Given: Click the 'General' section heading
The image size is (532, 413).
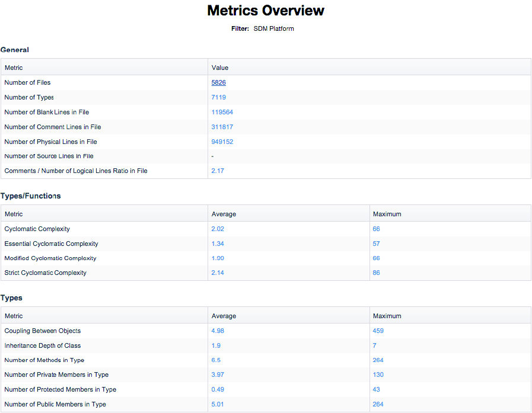Looking at the screenshot, I should click(x=15, y=50).
